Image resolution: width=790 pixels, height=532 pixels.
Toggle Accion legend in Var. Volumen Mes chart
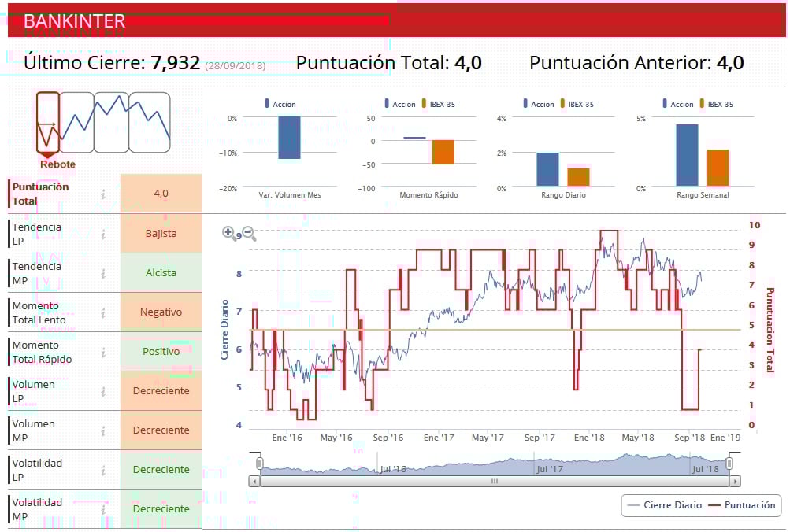tap(280, 104)
